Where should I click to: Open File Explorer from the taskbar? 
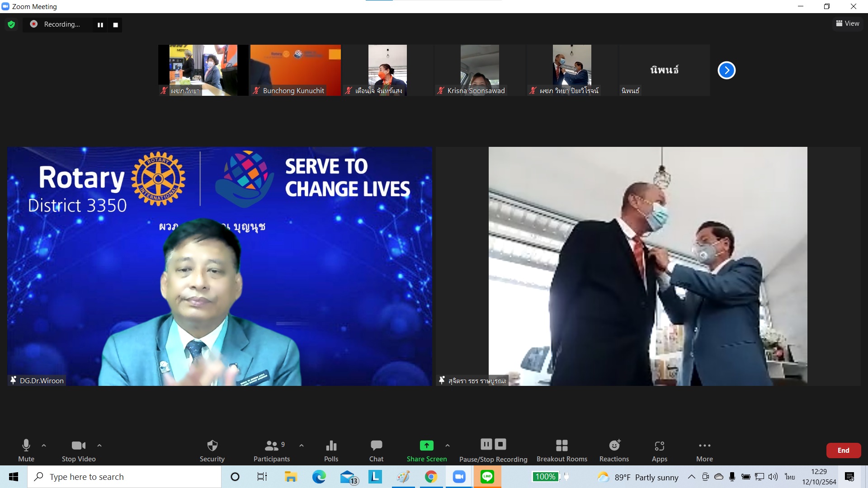pos(290,477)
